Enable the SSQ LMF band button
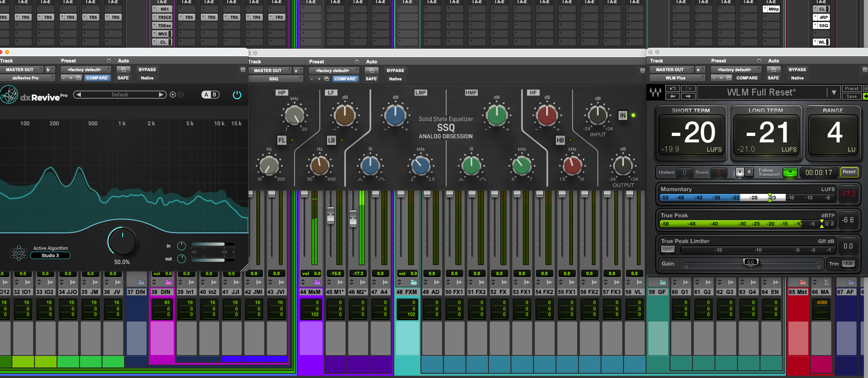The height and width of the screenshot is (378, 868). pos(421,92)
